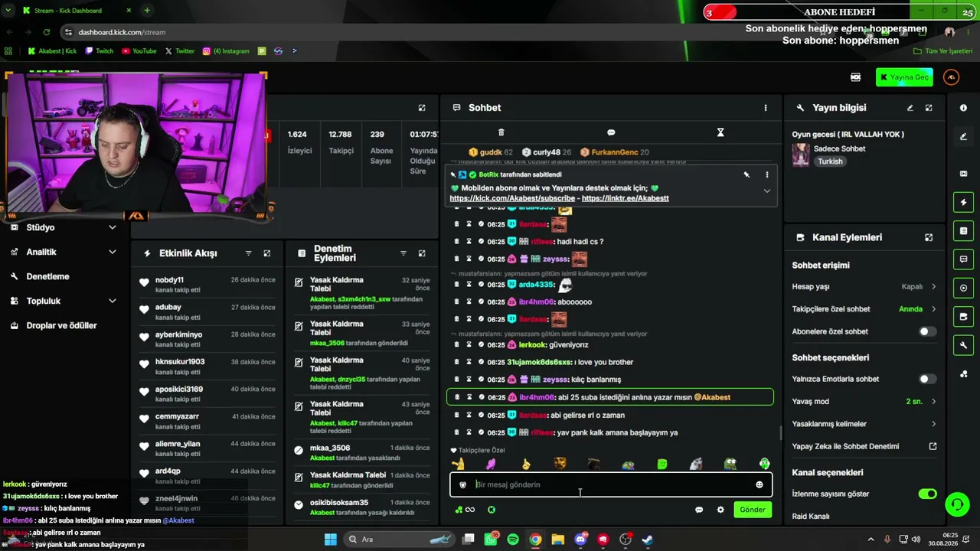Pop out the Denetim Eylemleri panel
The width and height of the screenshot is (980, 551).
(422, 253)
